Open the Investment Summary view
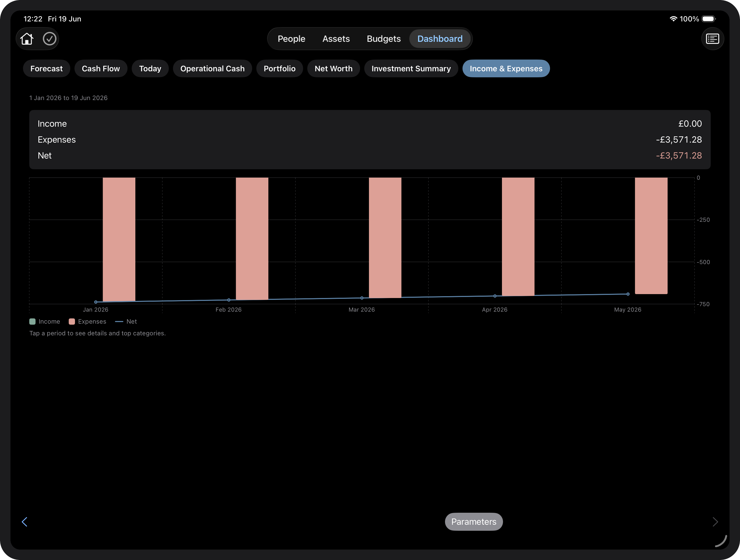740x560 pixels. 411,68
